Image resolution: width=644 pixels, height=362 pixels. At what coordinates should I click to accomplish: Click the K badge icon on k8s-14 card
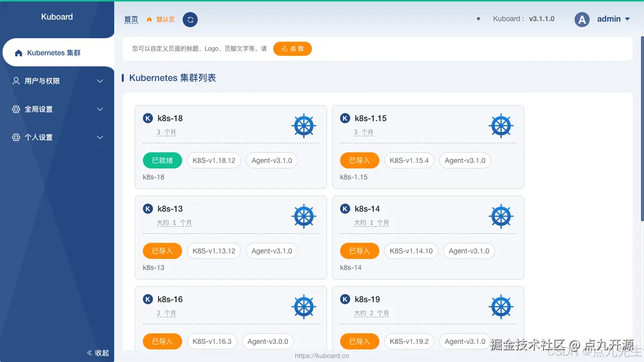tap(345, 209)
